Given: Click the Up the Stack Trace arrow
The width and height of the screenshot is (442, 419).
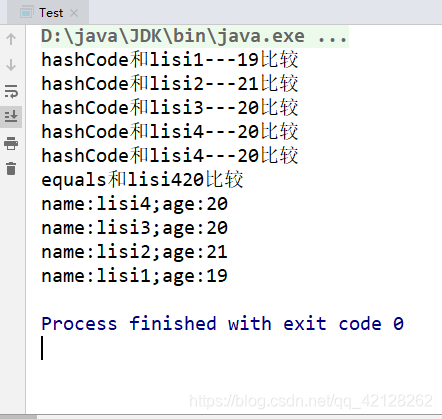Looking at the screenshot, I should pos(11,39).
